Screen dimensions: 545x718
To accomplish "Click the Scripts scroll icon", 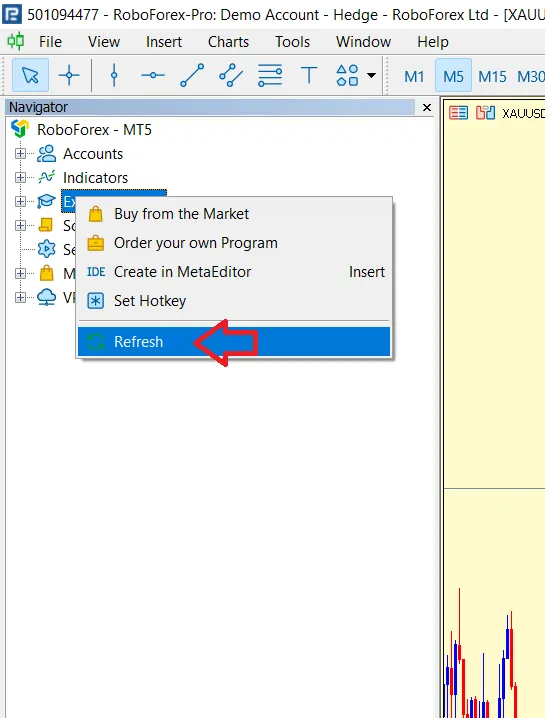I will coord(46,224).
